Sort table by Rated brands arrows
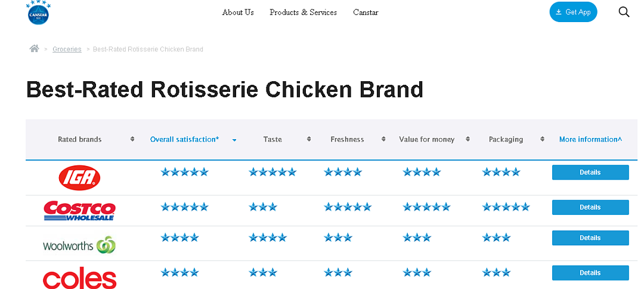The height and width of the screenshot is (289, 644). pyautogui.click(x=132, y=139)
